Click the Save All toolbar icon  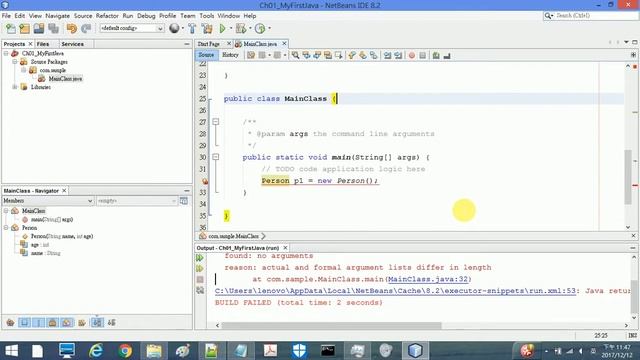pos(53,29)
